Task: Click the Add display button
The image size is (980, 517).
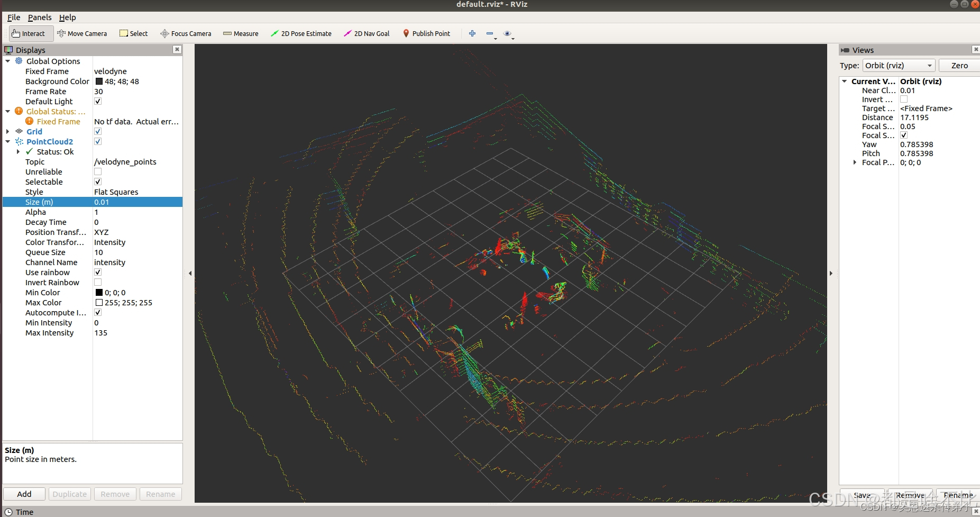Action: (x=24, y=494)
